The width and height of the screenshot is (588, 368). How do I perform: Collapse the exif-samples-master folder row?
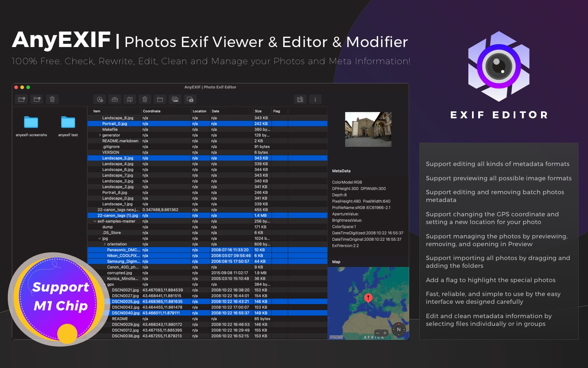coord(95,221)
